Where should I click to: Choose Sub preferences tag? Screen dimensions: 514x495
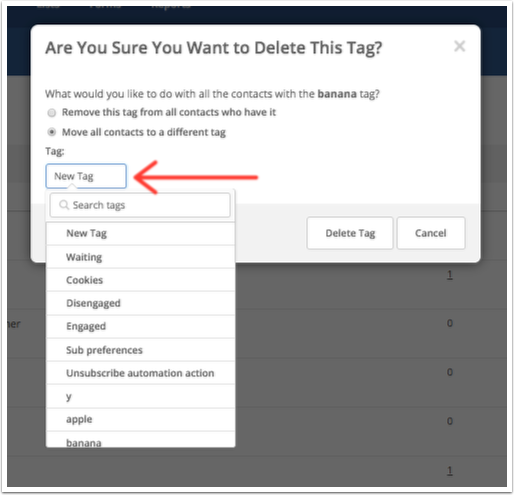coord(140,350)
